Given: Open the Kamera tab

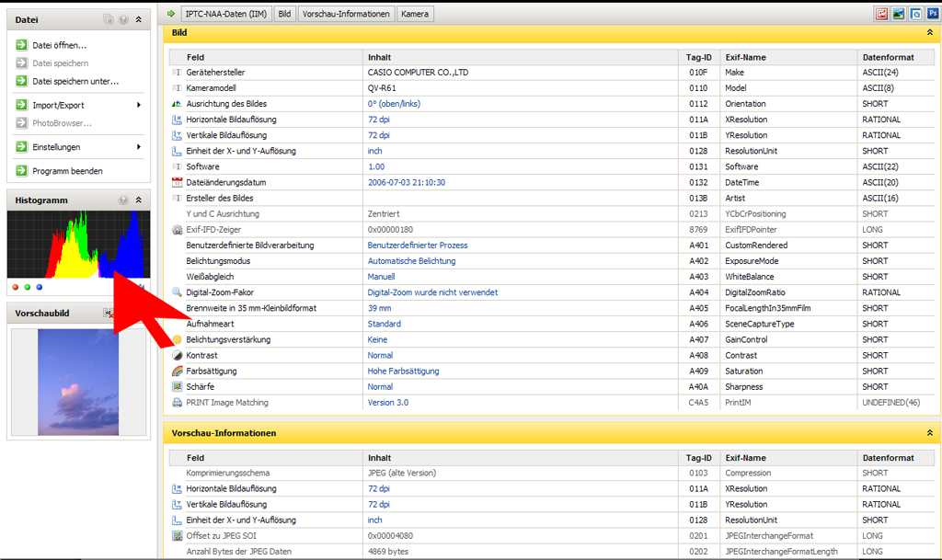Looking at the screenshot, I should click(415, 14).
